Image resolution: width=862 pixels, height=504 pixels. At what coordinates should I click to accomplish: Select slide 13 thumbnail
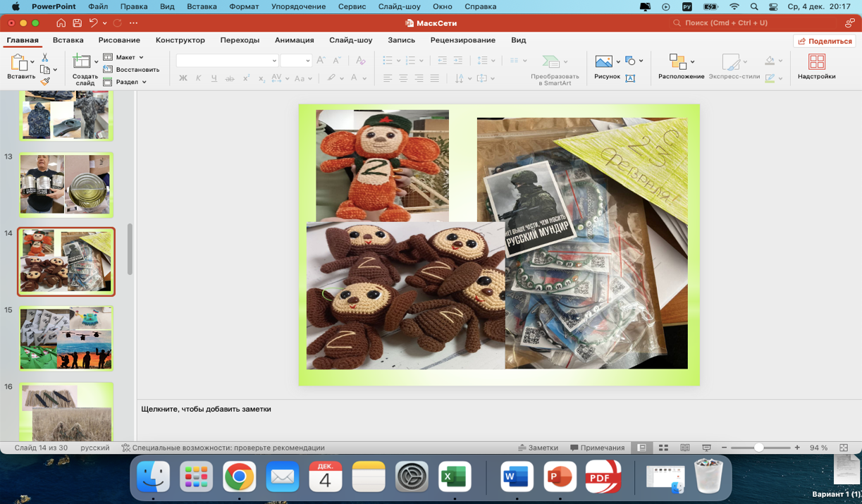tap(66, 185)
